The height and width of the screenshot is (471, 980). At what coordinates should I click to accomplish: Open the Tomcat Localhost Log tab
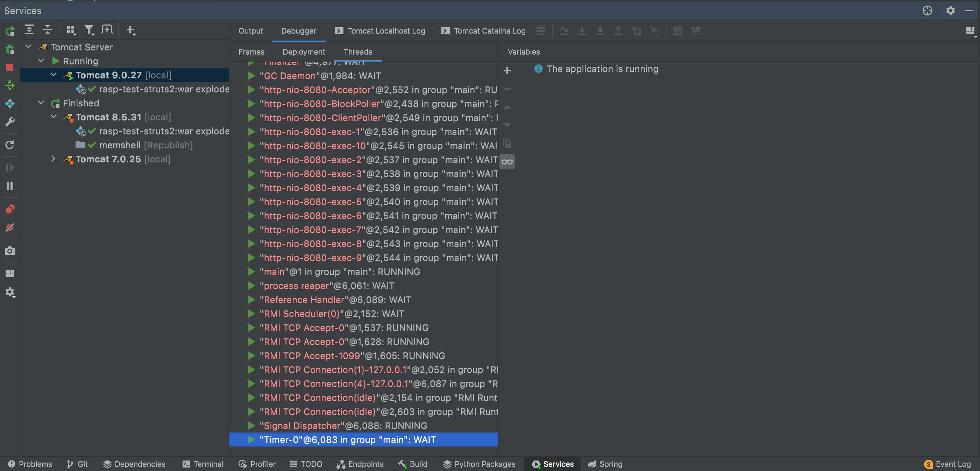click(x=380, y=31)
